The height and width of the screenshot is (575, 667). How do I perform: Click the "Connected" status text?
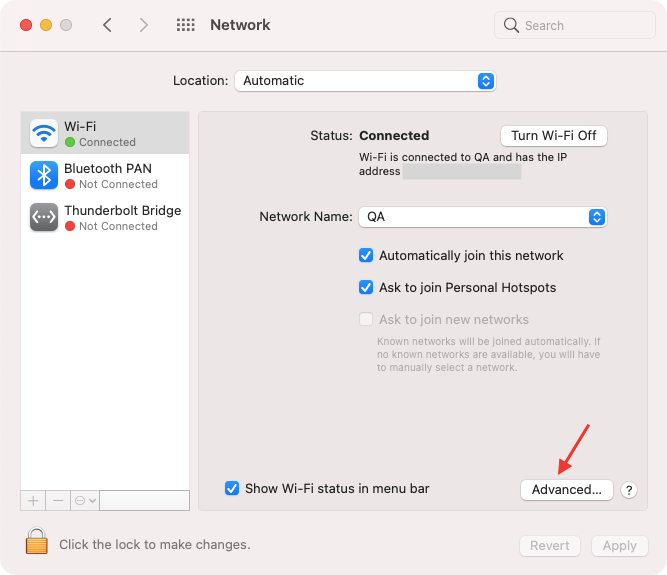(394, 136)
